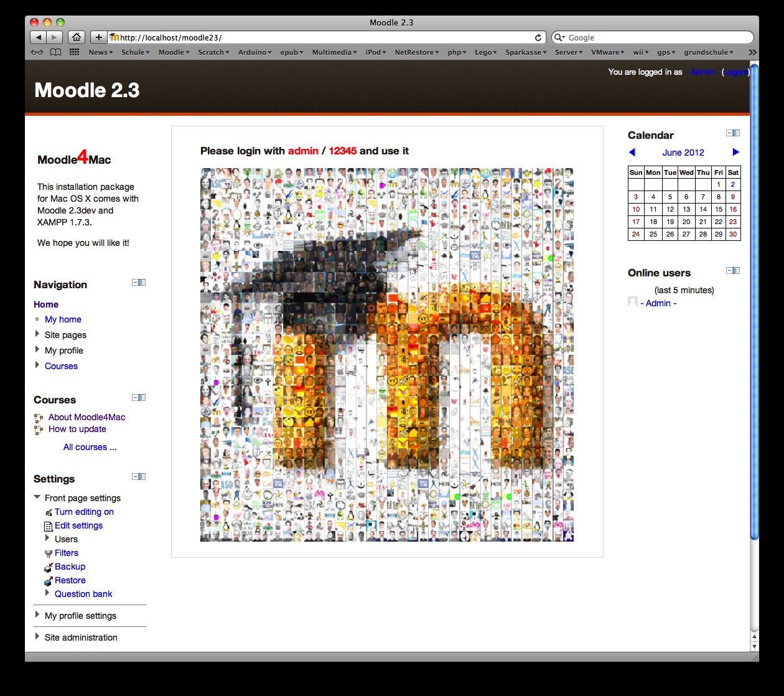Image resolution: width=784 pixels, height=696 pixels.
Task: Hide the Online users block with its minus icon
Action: coord(729,271)
